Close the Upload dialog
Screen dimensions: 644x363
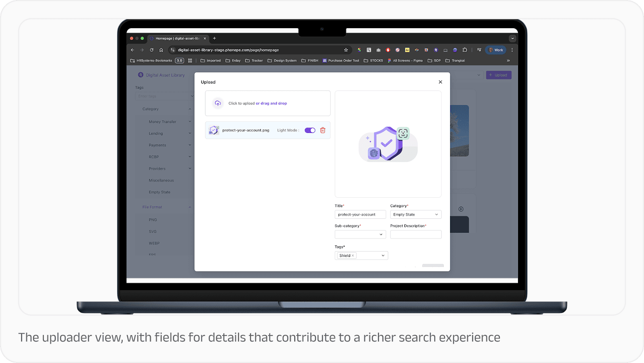tap(440, 82)
